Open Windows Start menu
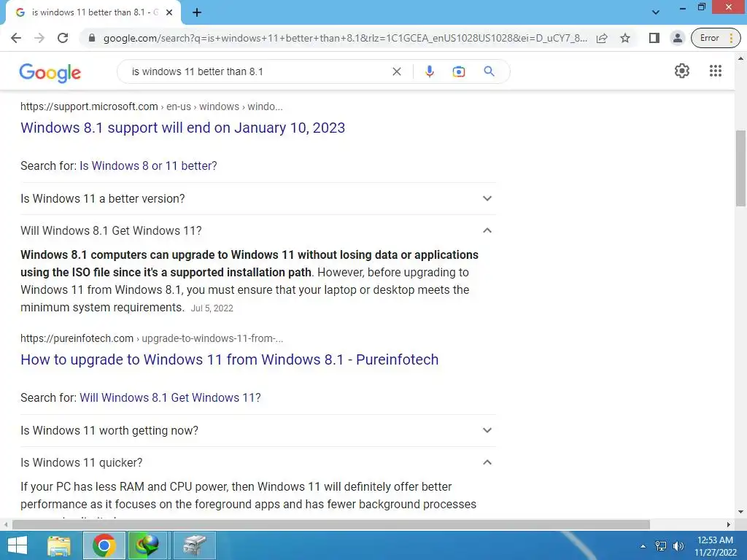 pyautogui.click(x=18, y=545)
